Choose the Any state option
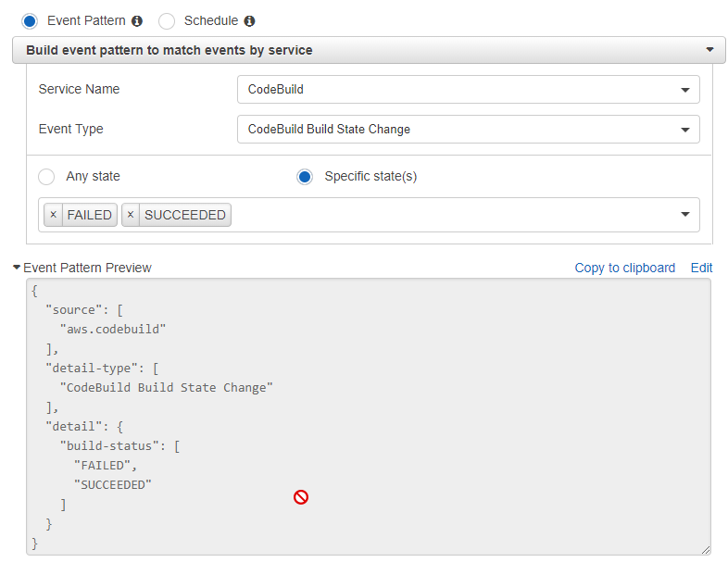728x575 pixels. [x=46, y=177]
